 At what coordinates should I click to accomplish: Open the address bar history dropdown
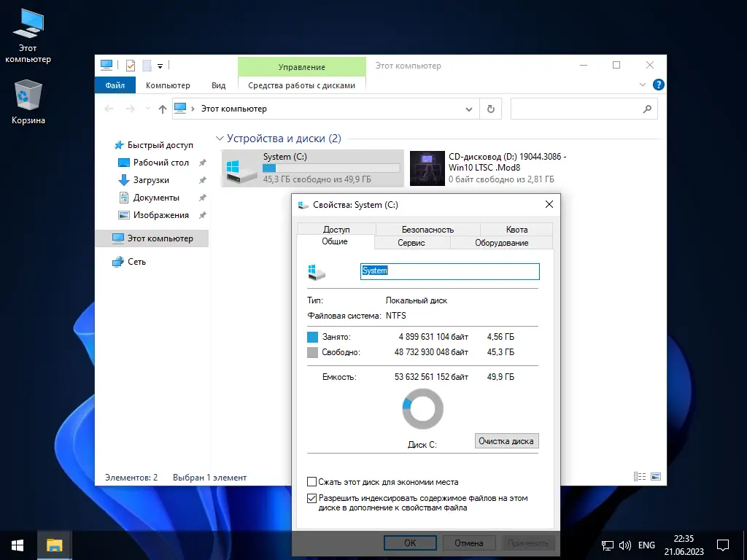[x=469, y=109]
